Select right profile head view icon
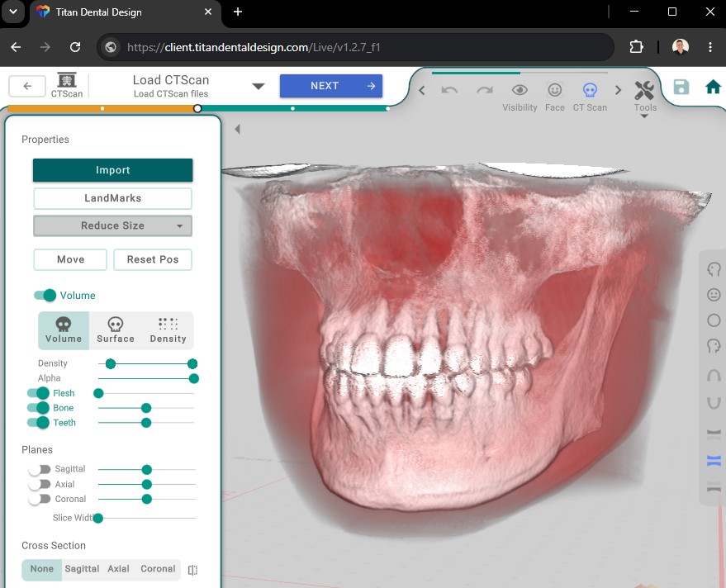 click(x=714, y=346)
